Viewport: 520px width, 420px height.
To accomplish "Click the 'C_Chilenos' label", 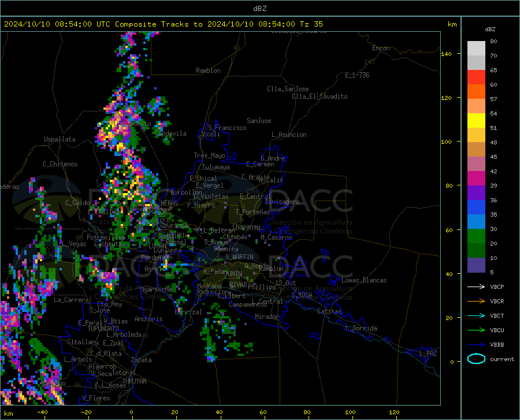I will 60,164.
